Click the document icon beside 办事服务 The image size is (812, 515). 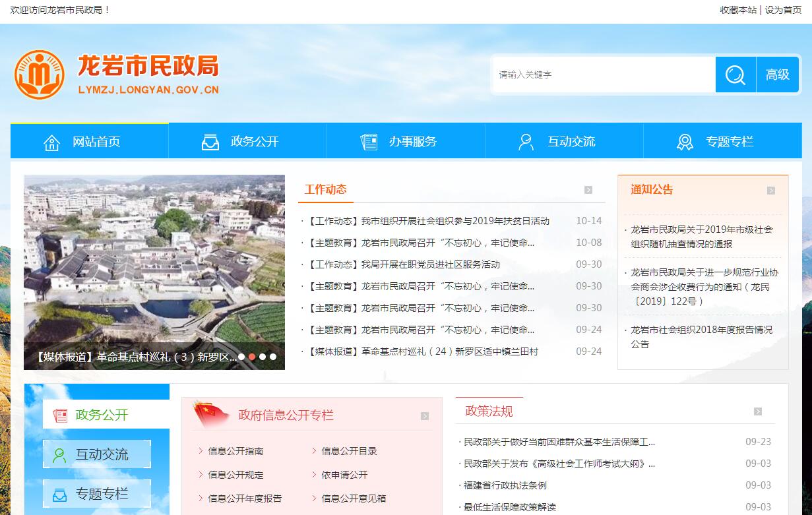[x=369, y=142]
